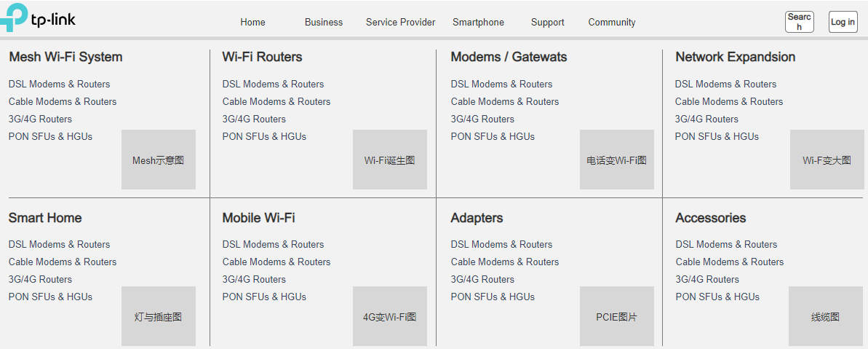Image resolution: width=868 pixels, height=349 pixels.
Task: Visit the Community section
Action: [x=612, y=23]
